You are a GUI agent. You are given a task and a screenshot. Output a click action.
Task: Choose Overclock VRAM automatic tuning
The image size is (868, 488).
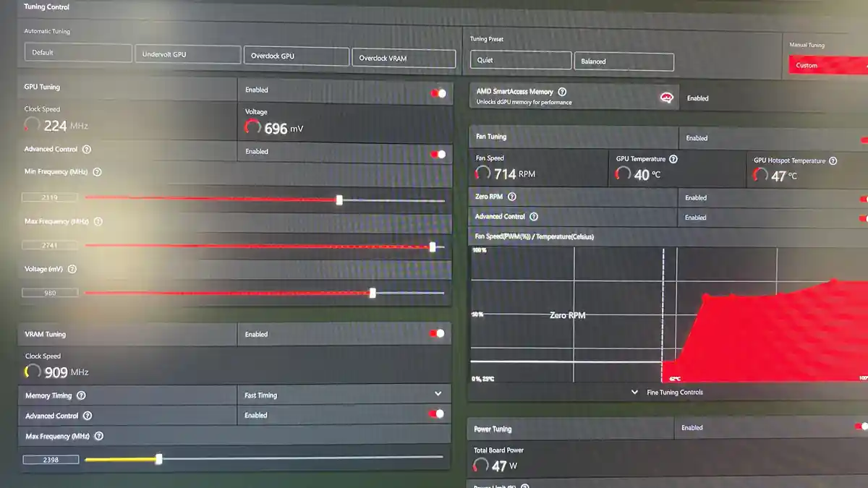tap(404, 59)
